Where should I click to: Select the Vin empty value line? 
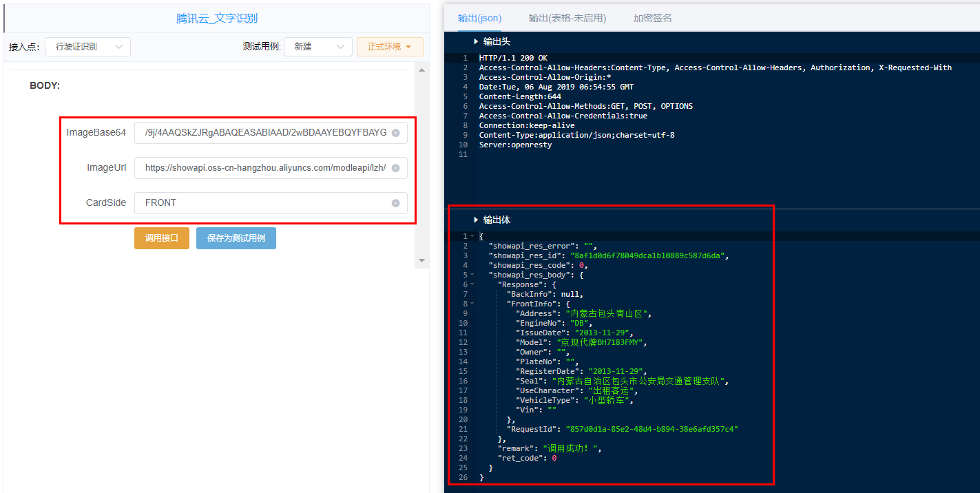[x=536, y=410]
